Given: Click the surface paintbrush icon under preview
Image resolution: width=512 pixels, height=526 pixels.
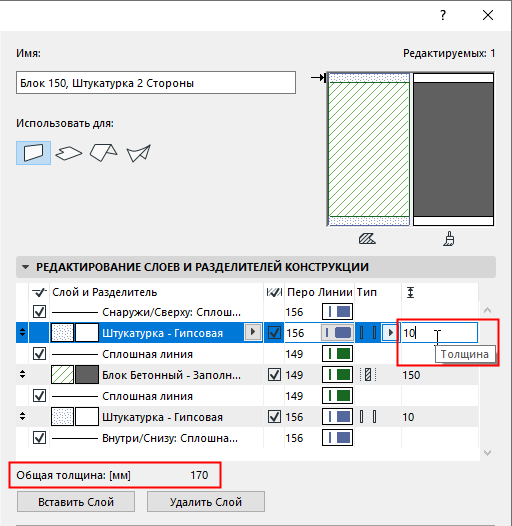Looking at the screenshot, I should tap(449, 239).
